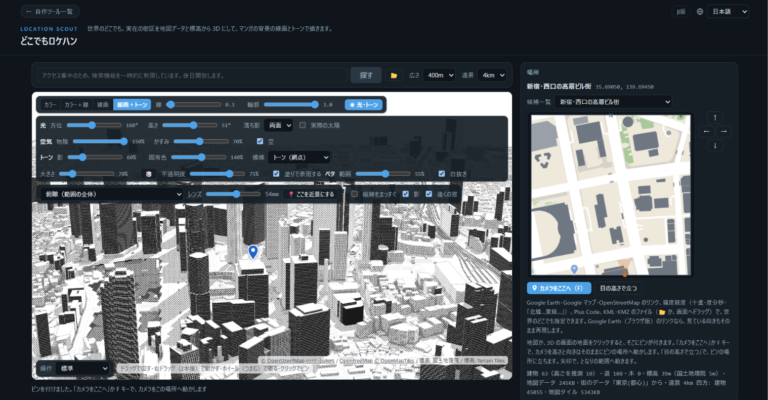
Task: Select the 線画＋トーン render mode tab
Action: coord(132,105)
